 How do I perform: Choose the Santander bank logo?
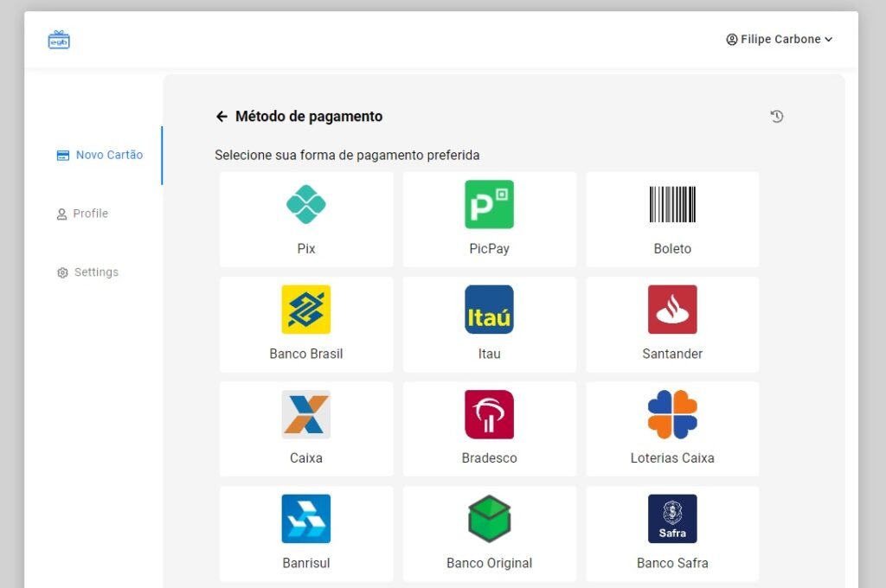[x=672, y=310]
